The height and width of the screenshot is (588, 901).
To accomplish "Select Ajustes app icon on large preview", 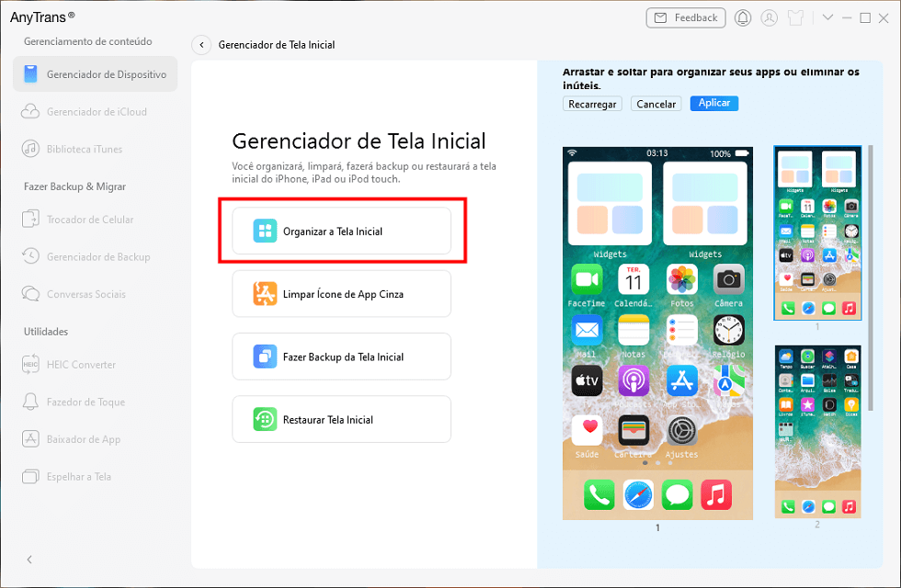I will pos(682,431).
